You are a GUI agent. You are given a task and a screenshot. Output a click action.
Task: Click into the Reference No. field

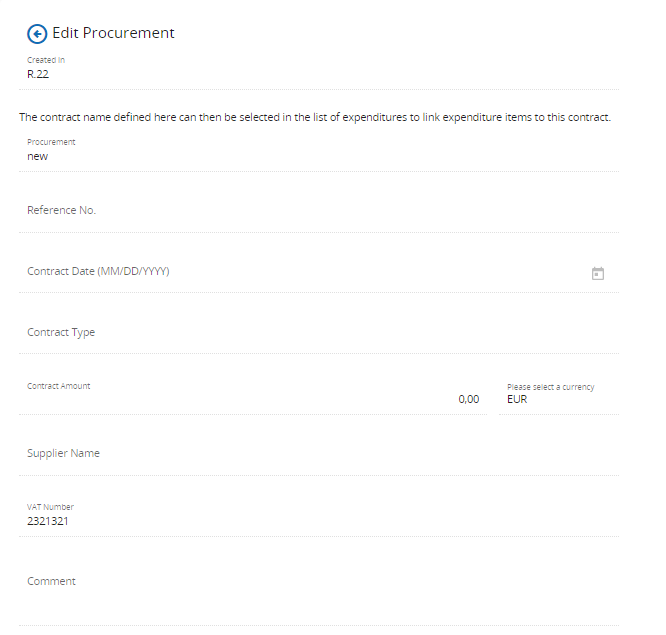click(320, 211)
